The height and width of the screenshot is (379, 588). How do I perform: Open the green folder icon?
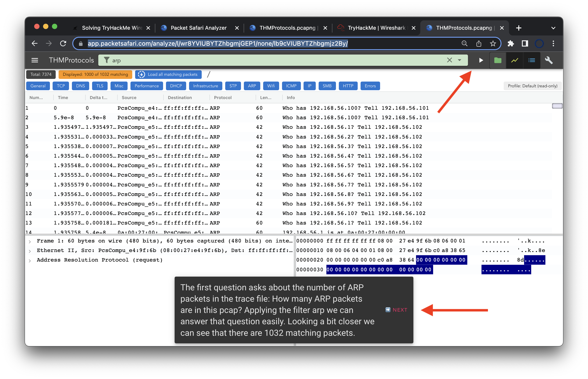[498, 60]
